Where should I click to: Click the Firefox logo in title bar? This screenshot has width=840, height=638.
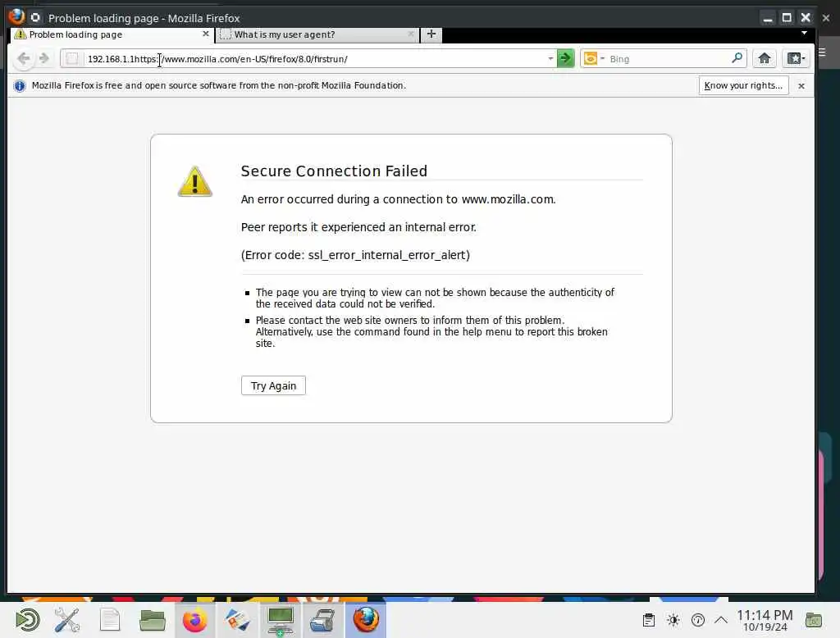(16, 17)
